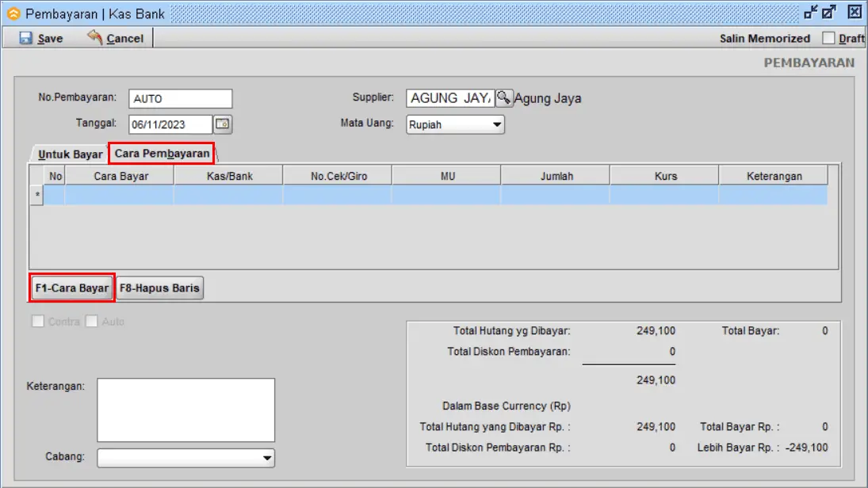Click the Tanggal date field

tap(170, 124)
